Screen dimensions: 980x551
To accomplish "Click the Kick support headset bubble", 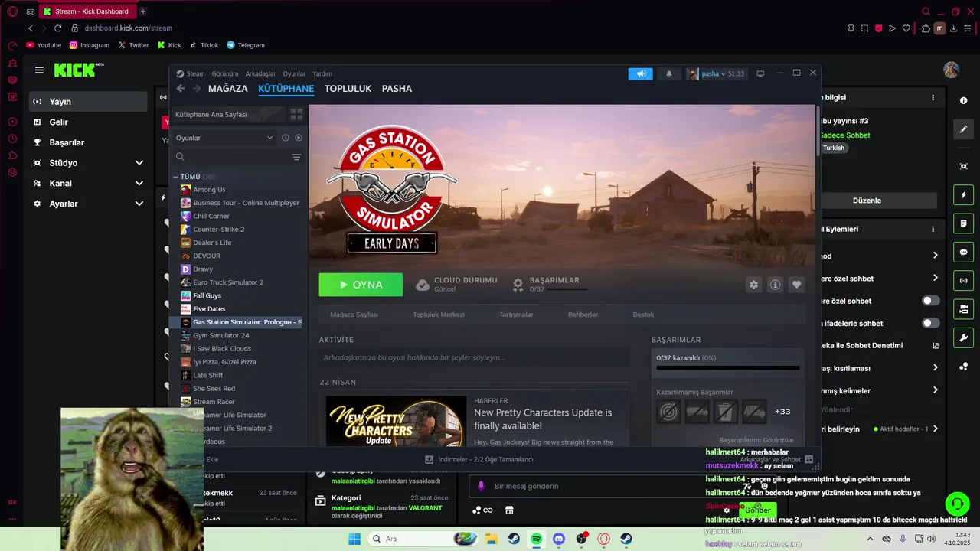I will point(957,504).
